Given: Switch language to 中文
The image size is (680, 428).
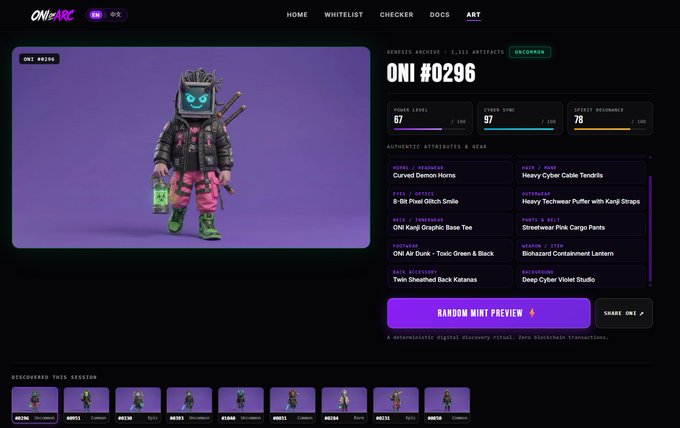Looking at the screenshot, I should point(115,15).
